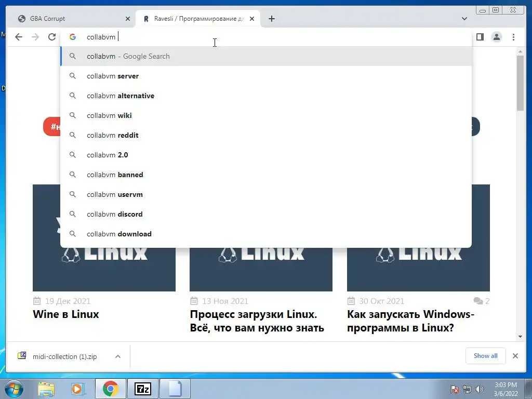Viewport: 532px width, 399px height.
Task: Click the scrollbar down arrow
Action: point(520,337)
